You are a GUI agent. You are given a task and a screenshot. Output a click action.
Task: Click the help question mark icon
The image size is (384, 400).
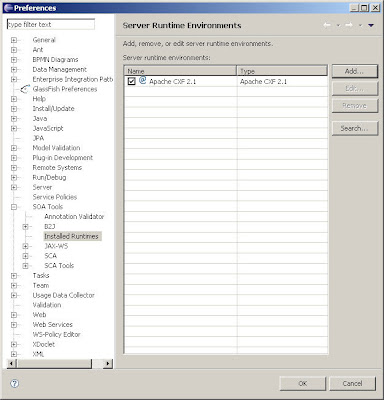pos(15,383)
